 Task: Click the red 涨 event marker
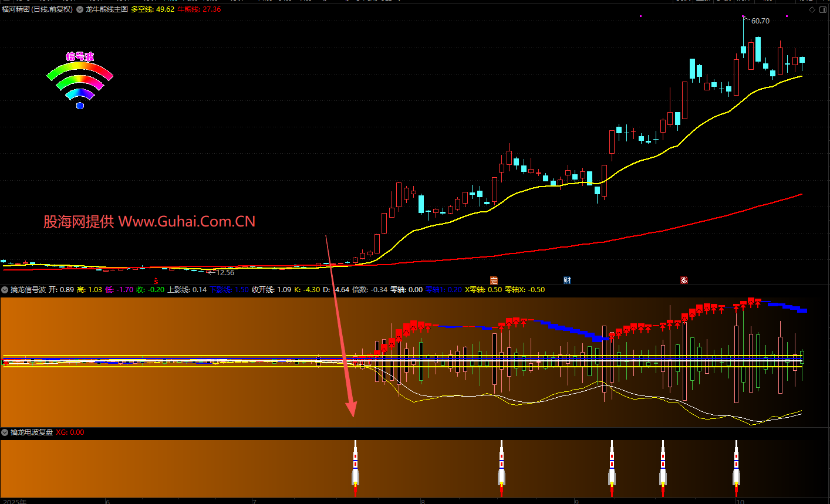pos(684,280)
